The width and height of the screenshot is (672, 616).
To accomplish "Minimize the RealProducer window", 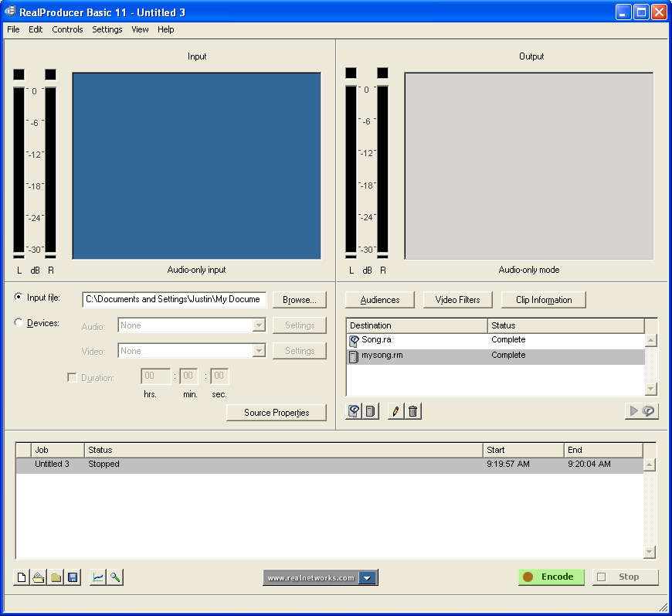I will [623, 12].
